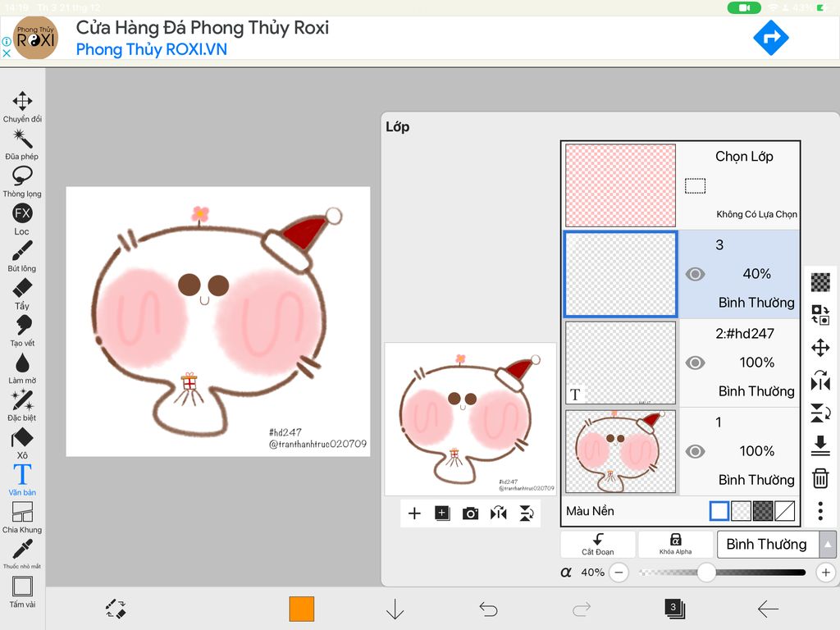This screenshot has height=630, width=840.
Task: Select the Làm mờ blur tool
Action: click(22, 368)
